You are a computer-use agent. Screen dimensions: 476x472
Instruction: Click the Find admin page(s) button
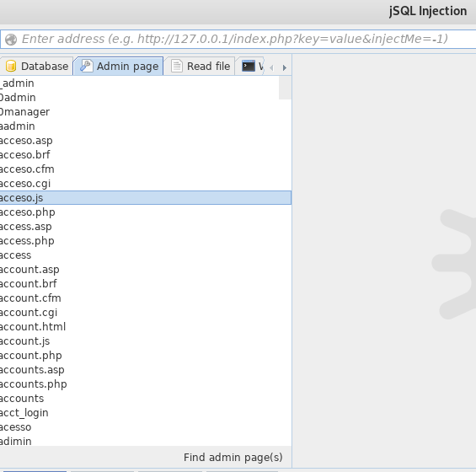click(233, 457)
